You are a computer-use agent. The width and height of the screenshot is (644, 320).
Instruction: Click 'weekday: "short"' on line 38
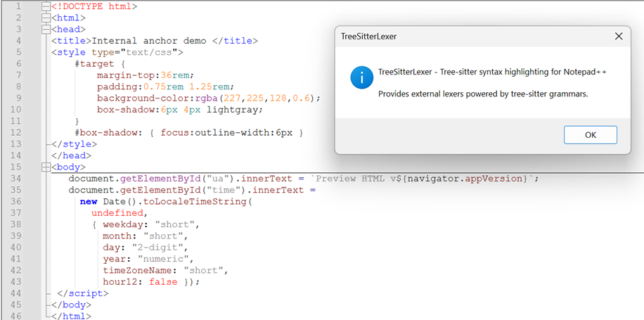click(148, 224)
